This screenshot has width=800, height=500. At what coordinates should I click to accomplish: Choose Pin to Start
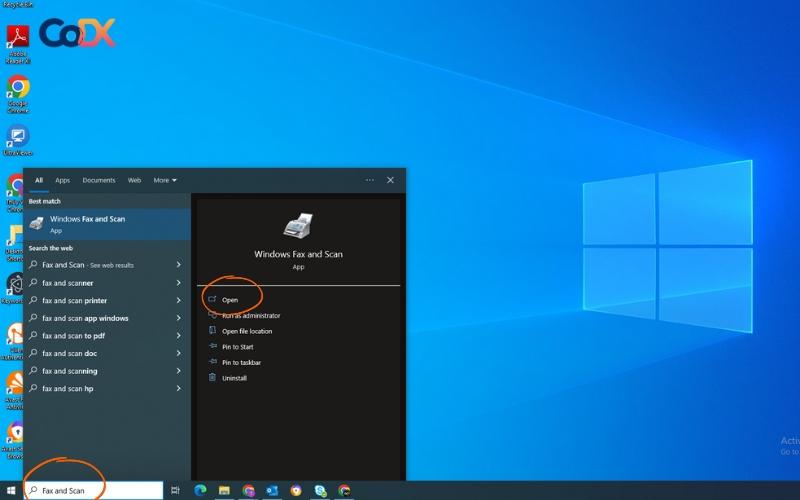[237, 347]
